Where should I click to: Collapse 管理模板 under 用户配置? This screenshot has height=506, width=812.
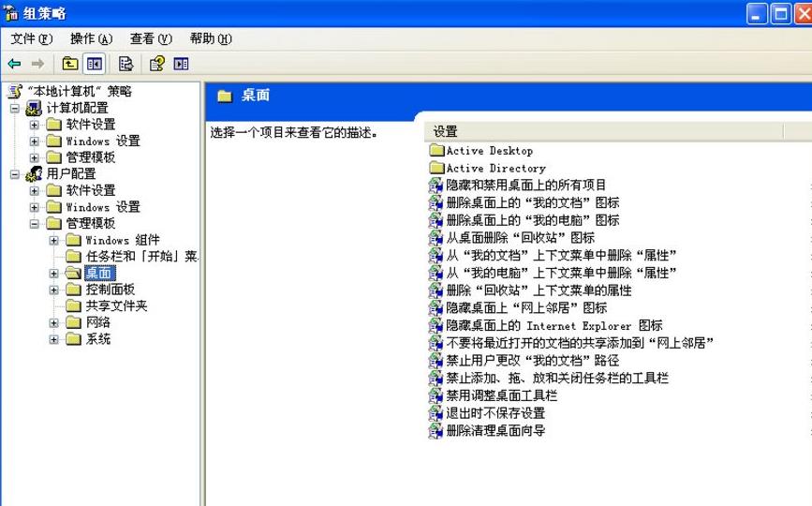tap(35, 223)
